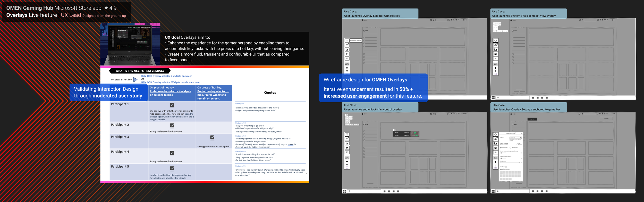The width and height of the screenshot is (644, 202).
Task: Select 10 seconds radio button
Action: coord(511,148)
